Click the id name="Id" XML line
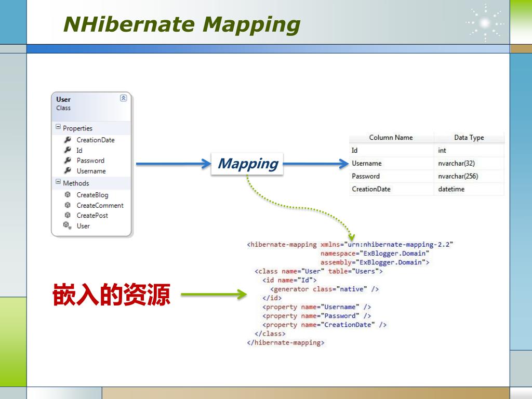 (x=289, y=280)
